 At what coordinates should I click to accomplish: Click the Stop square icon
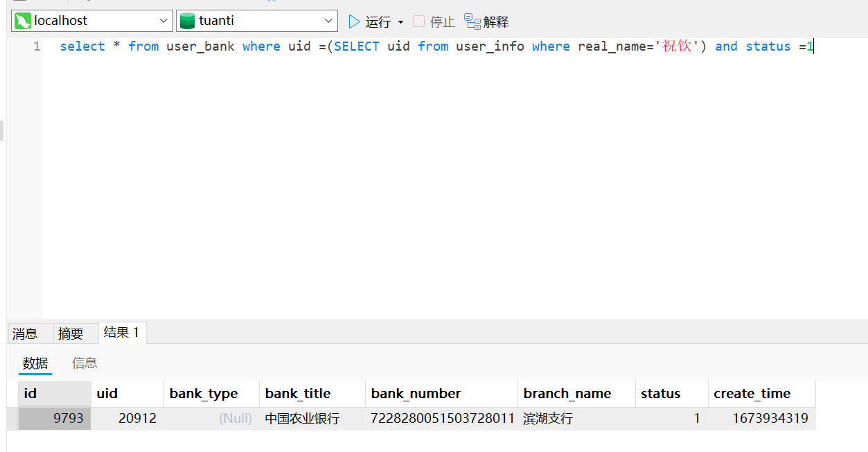coord(418,21)
